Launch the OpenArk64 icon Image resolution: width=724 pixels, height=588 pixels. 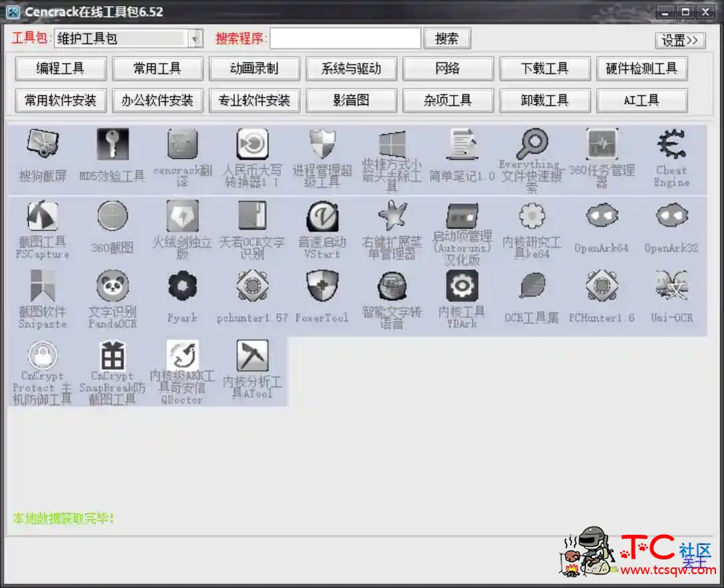pos(602,216)
